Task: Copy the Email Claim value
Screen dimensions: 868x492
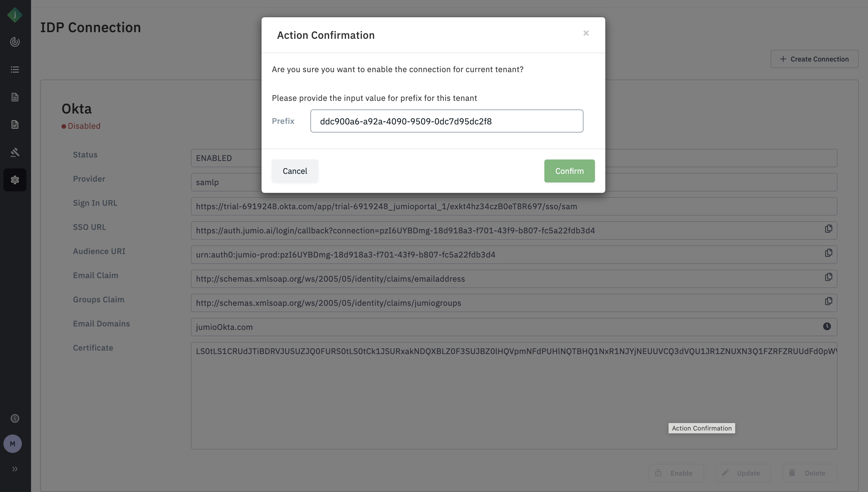Action: (828, 277)
